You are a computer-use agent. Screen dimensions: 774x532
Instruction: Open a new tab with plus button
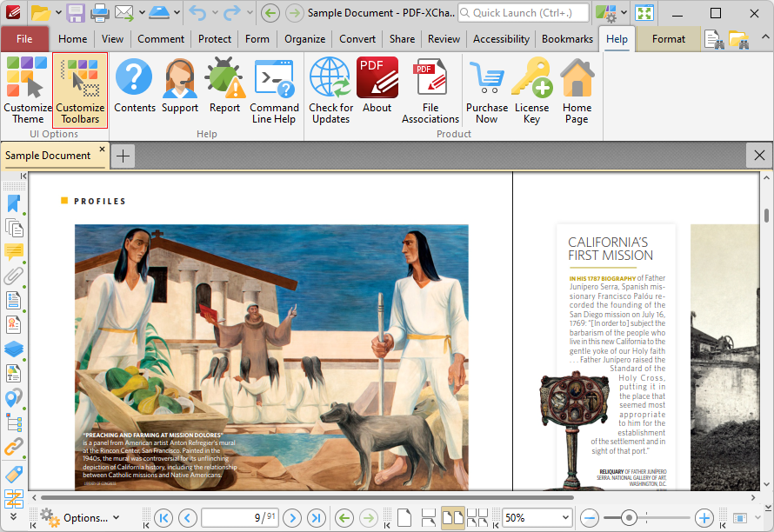pos(123,156)
